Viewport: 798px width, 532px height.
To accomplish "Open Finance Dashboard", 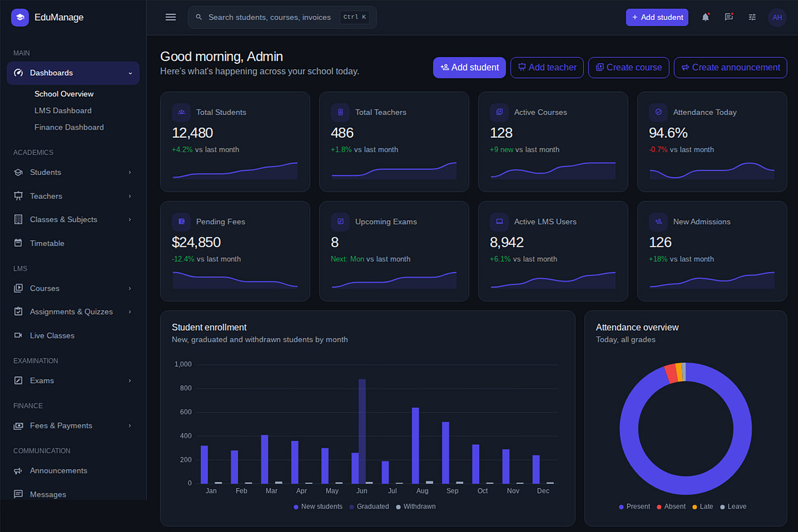I will 69,127.
